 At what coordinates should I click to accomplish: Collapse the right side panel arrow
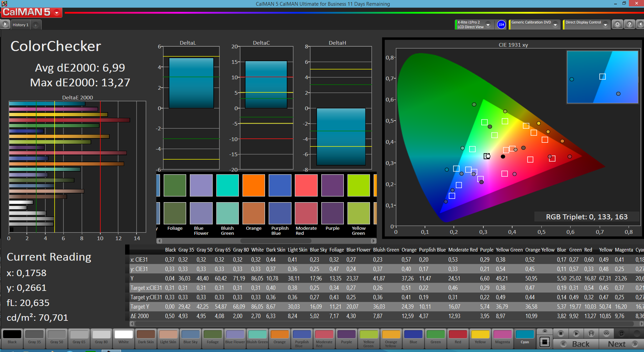[x=640, y=25]
